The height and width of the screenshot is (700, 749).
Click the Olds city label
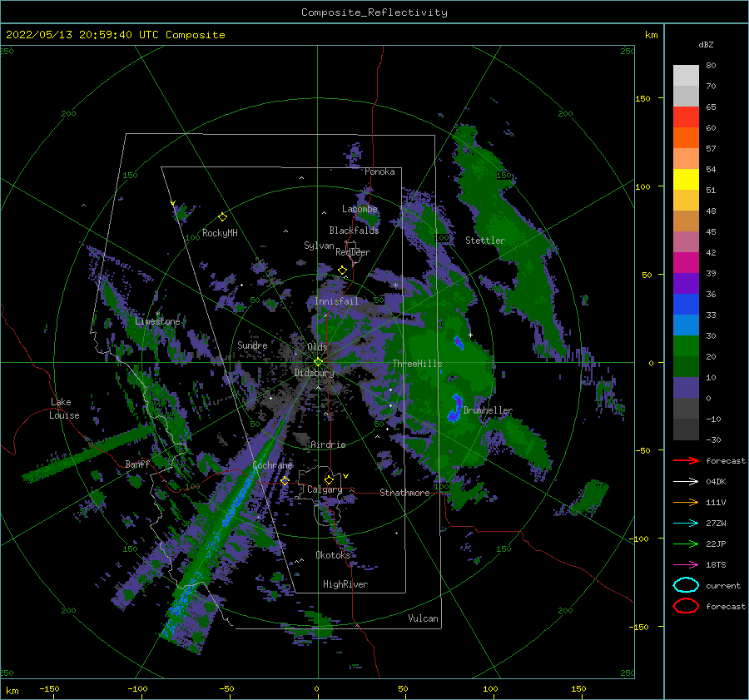pyautogui.click(x=317, y=347)
